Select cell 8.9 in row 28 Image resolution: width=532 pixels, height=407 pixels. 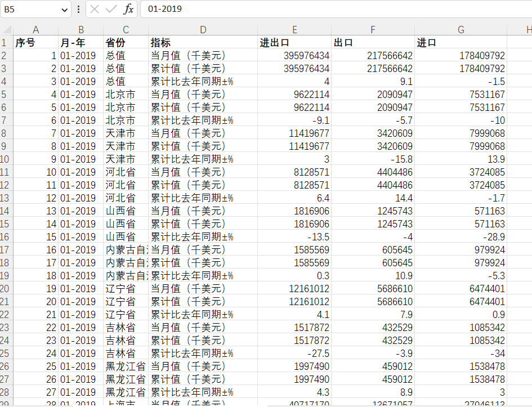tap(373, 392)
